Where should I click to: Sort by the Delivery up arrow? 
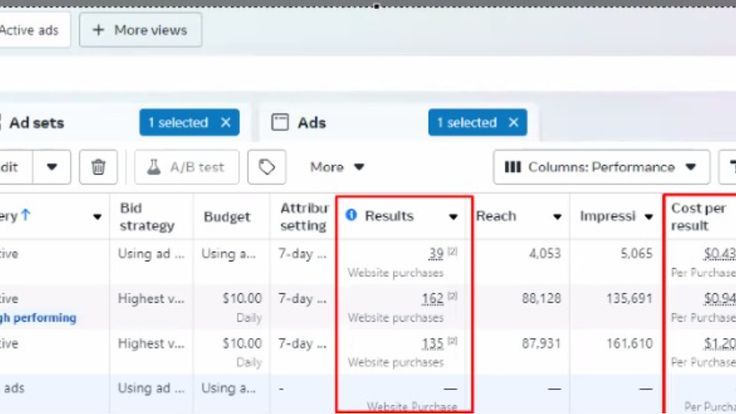26,215
